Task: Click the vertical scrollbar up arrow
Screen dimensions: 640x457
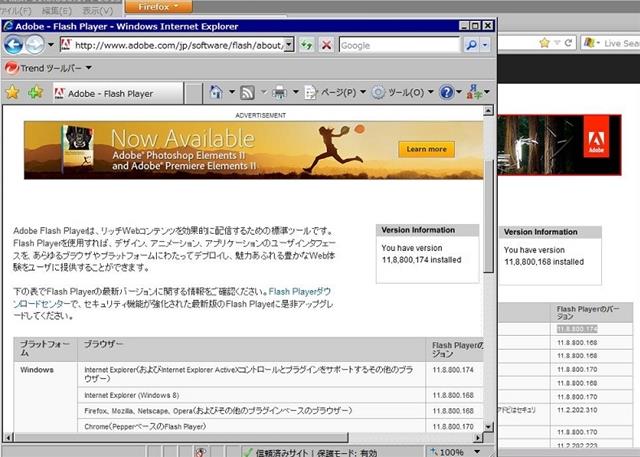Action: pos(488,110)
